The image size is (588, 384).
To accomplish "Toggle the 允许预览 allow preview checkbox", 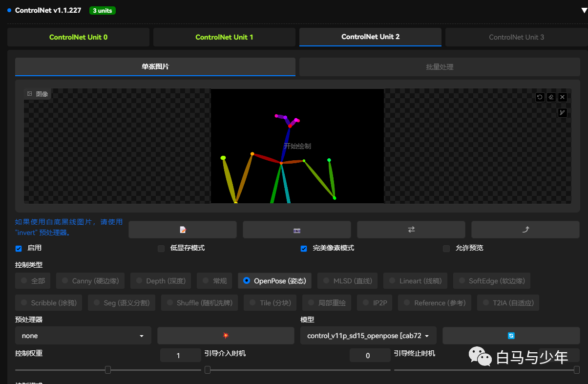I will (x=446, y=249).
